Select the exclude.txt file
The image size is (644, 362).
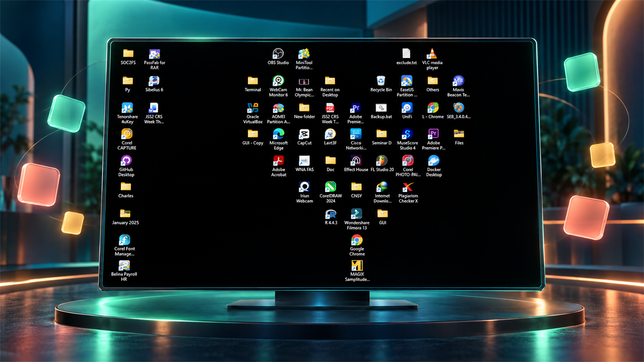406,54
